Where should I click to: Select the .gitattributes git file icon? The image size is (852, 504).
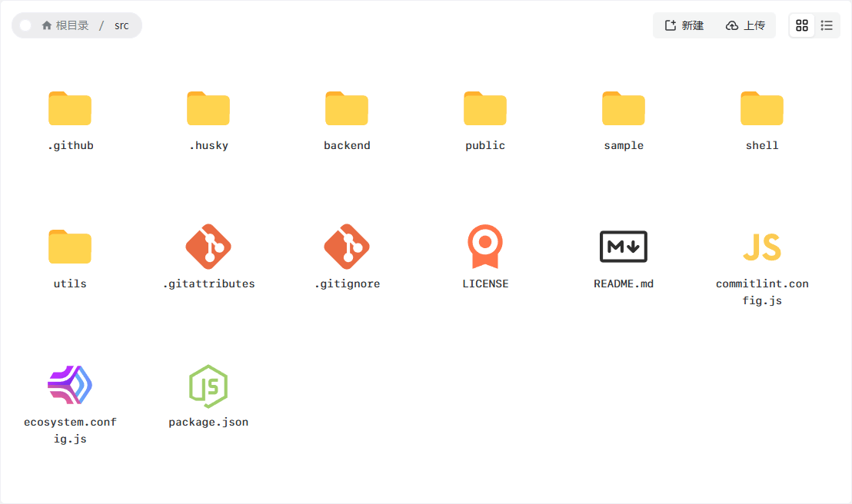click(x=208, y=247)
